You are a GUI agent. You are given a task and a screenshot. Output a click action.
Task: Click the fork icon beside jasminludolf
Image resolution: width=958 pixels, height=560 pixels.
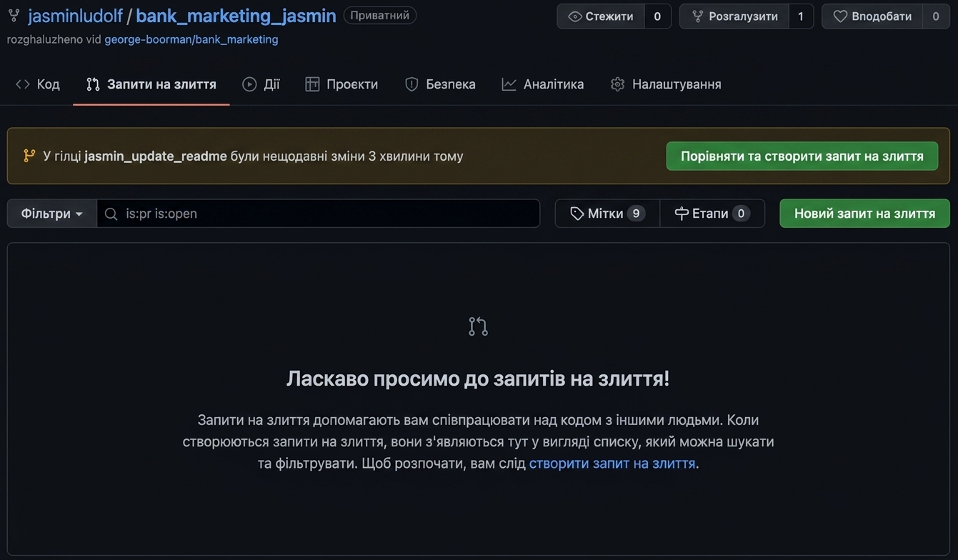pos(14,16)
